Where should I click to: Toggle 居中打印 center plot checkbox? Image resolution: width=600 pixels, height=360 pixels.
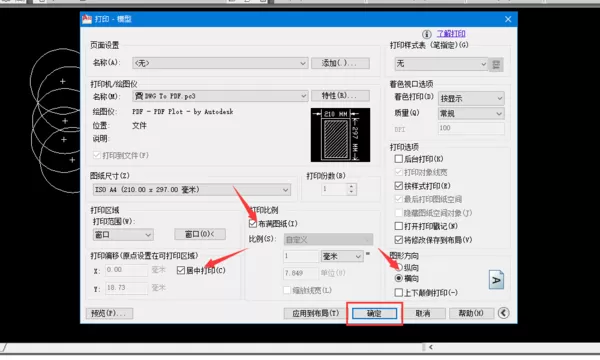coord(181,270)
